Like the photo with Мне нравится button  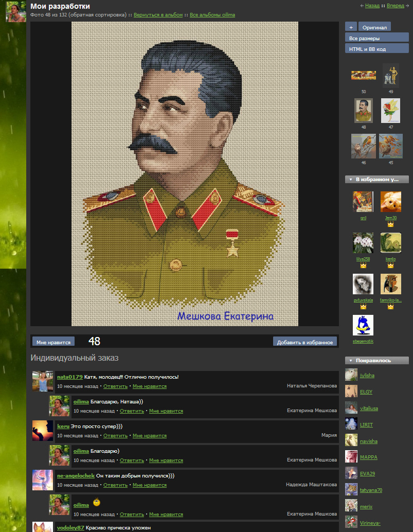pos(53,342)
